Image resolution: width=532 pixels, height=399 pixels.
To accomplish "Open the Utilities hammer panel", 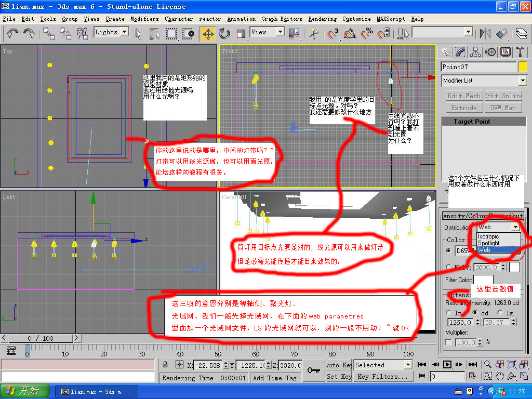I will (521, 52).
